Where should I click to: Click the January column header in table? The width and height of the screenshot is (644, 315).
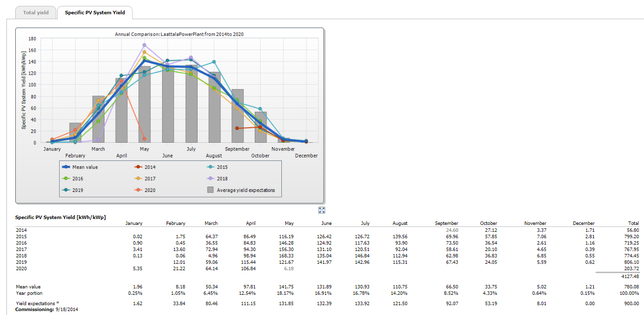click(x=134, y=223)
